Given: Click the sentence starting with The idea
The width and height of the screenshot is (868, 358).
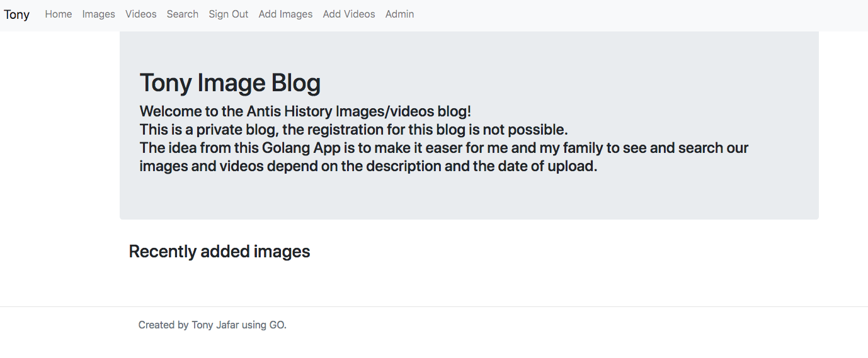Looking at the screenshot, I should 443,148.
